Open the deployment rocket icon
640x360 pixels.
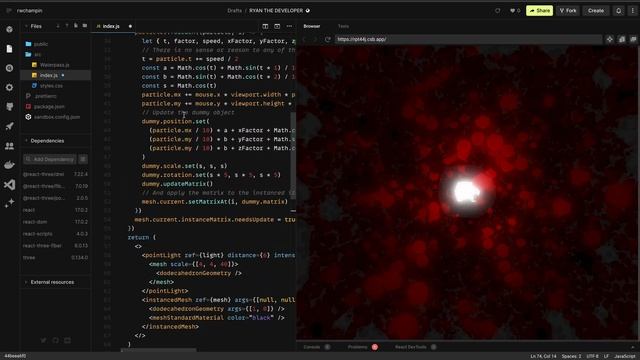click(9, 126)
